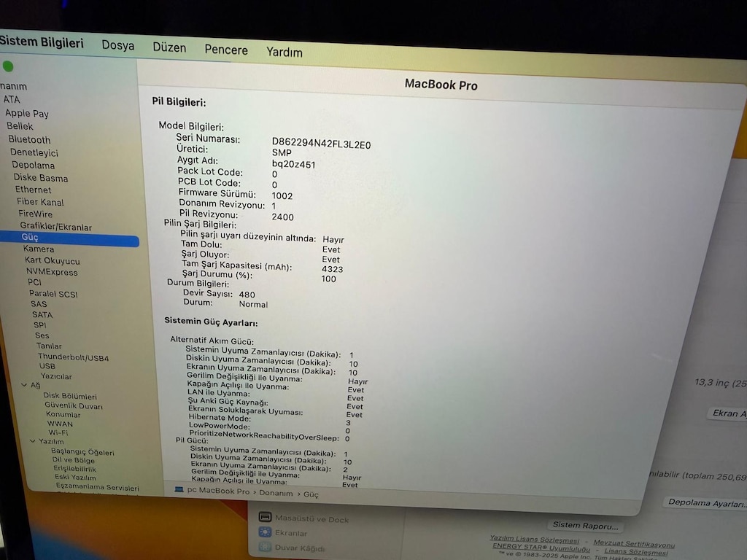Select Disk Bölümleri under Ağ

pyautogui.click(x=70, y=396)
